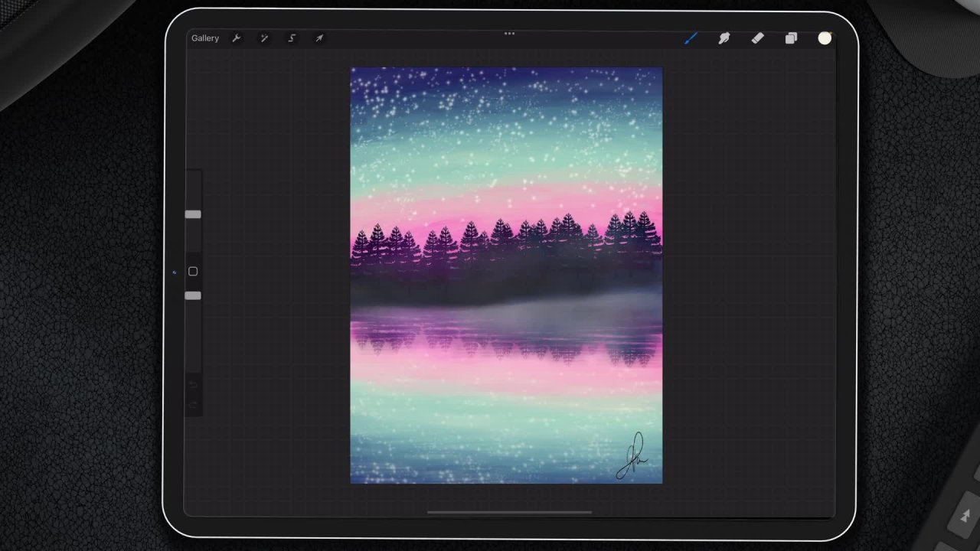Activate the Transform arrow tool
The width and height of the screenshot is (980, 551).
point(319,38)
